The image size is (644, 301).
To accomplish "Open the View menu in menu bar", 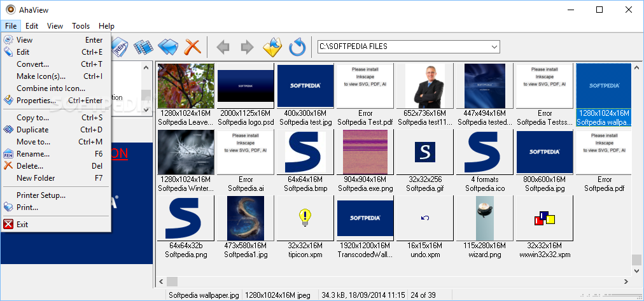I will tap(55, 26).
